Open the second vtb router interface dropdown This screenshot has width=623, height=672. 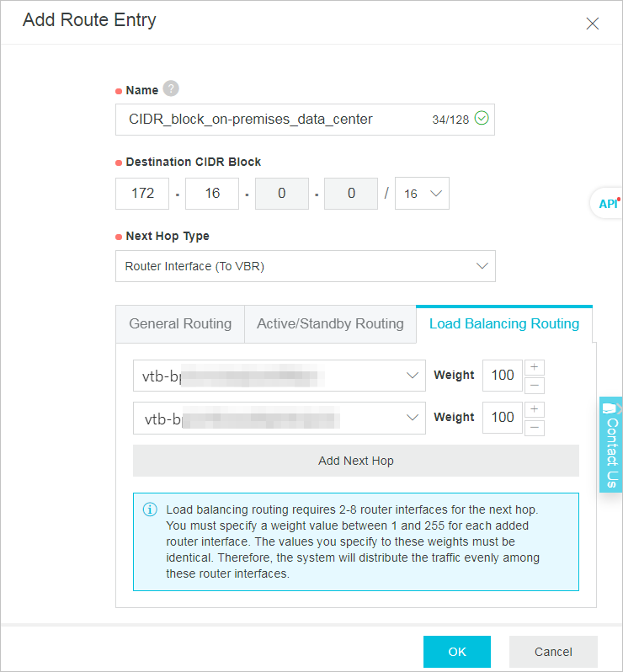pyautogui.click(x=280, y=418)
